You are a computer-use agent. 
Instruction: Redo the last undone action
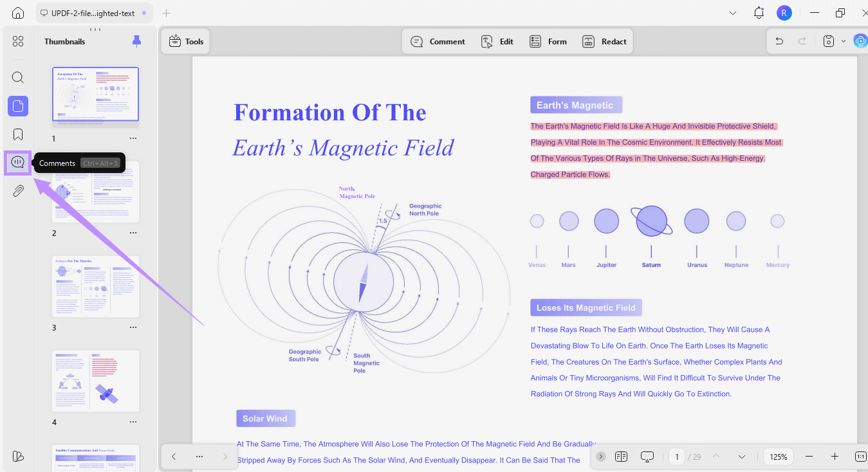click(802, 41)
